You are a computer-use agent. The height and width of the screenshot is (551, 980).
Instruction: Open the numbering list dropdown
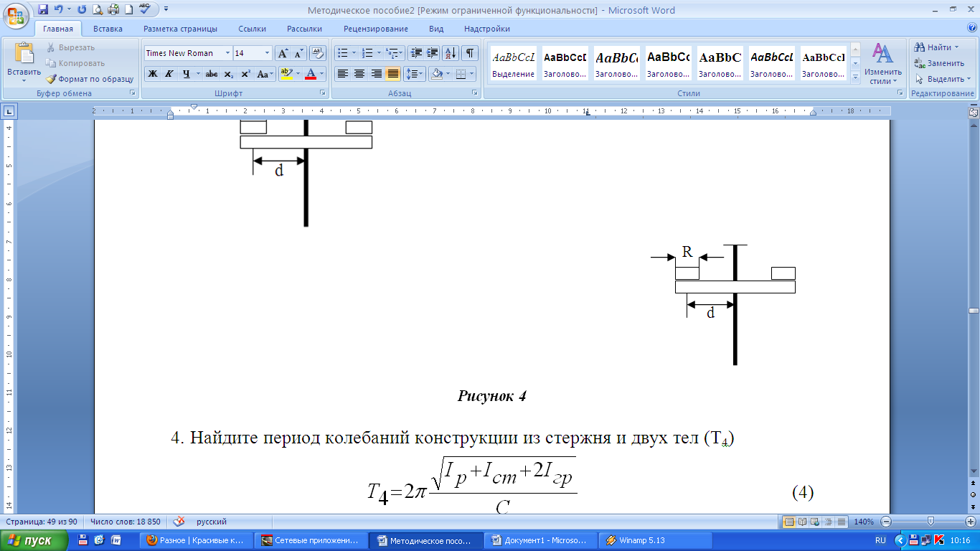point(378,53)
